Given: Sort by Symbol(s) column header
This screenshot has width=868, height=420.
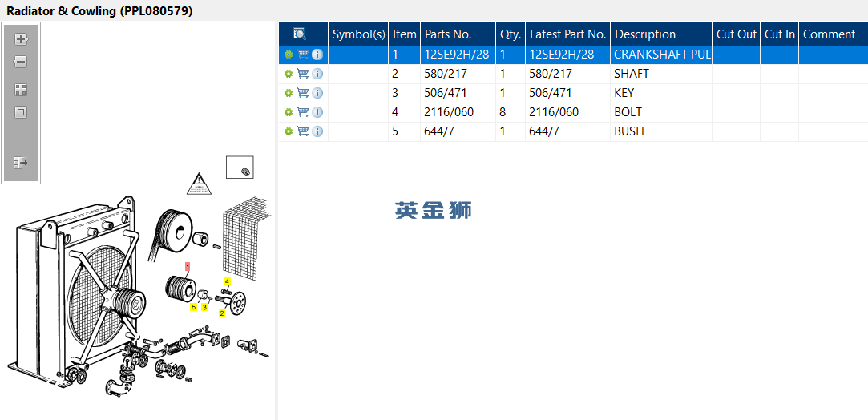Looking at the screenshot, I should (359, 34).
